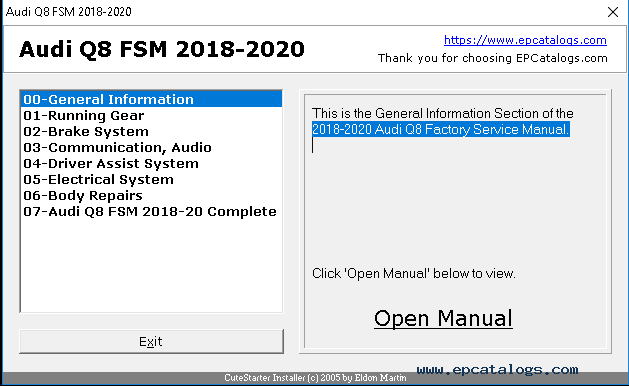Click the Exit button
This screenshot has height=386, width=629.
(x=151, y=341)
